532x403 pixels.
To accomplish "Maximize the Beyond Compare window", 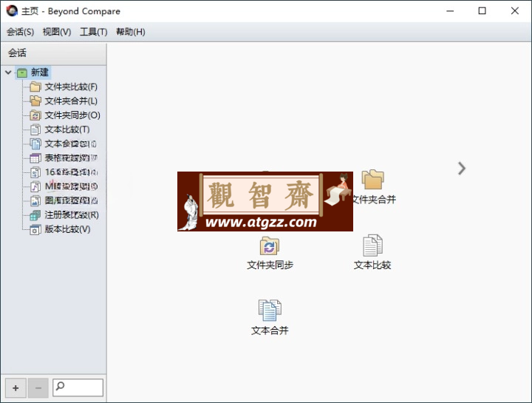I will [x=482, y=11].
